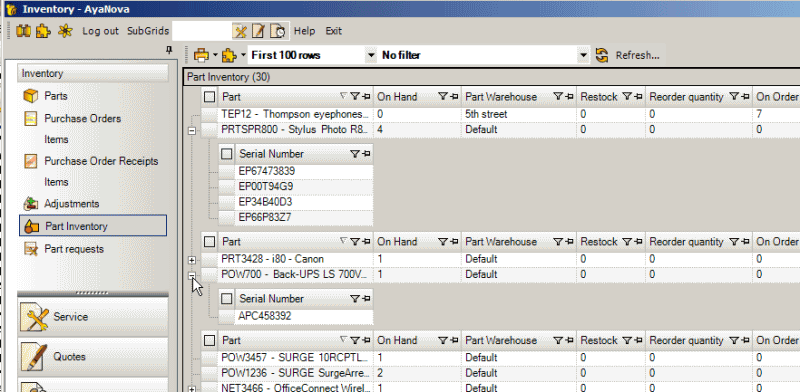Click the Quotes notepad and pen icon
The width and height of the screenshot is (800, 392).
click(x=34, y=357)
